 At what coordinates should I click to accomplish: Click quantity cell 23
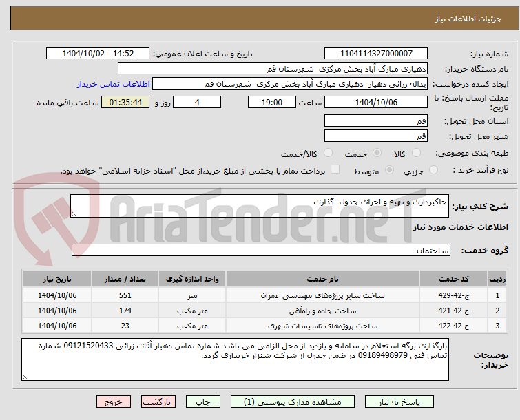point(125,326)
